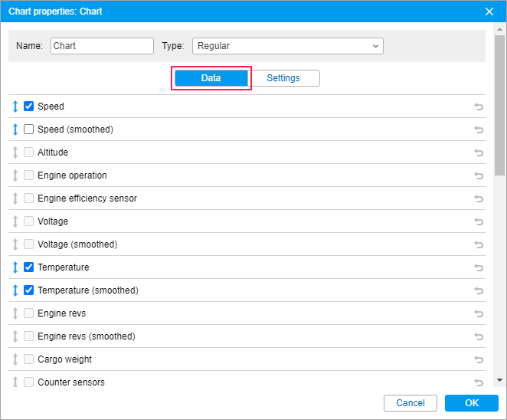Select the Data tab
Screen dimensions: 507x420
211,78
